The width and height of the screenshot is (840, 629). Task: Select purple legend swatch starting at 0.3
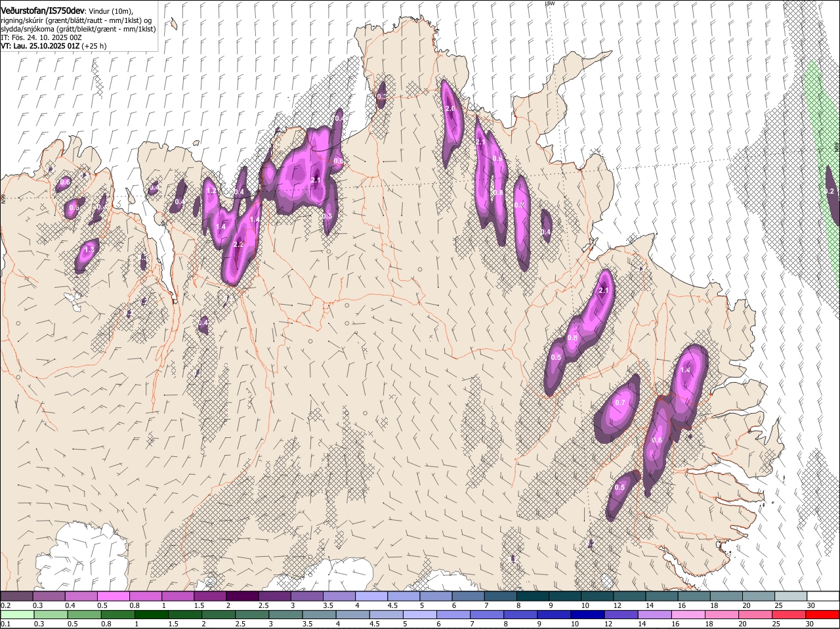point(49,596)
